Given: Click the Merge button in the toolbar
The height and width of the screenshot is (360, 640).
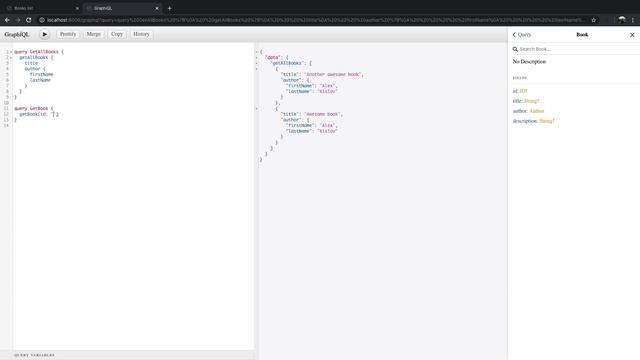Looking at the screenshot, I should coord(93,34).
